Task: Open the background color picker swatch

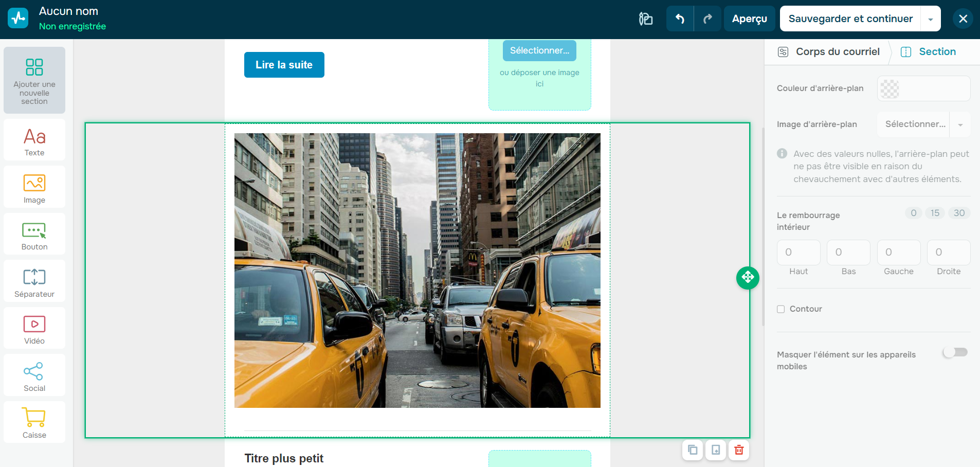Action: pyautogui.click(x=890, y=88)
